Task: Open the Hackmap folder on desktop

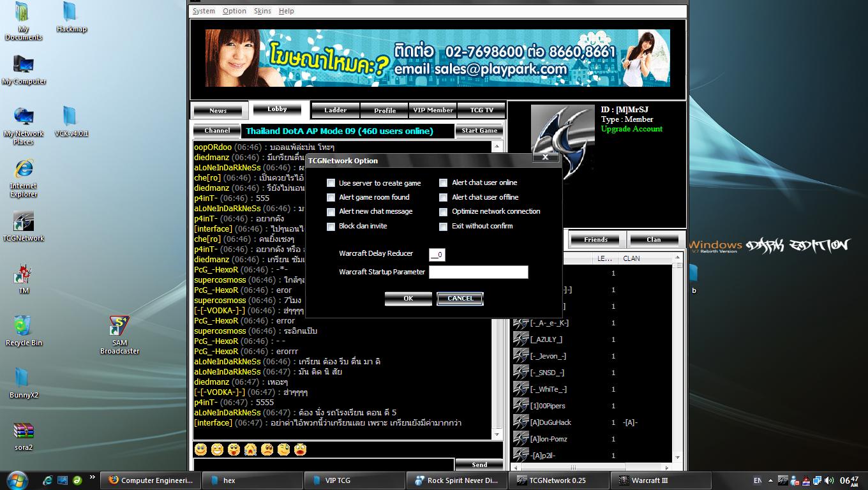Action: pos(71,17)
